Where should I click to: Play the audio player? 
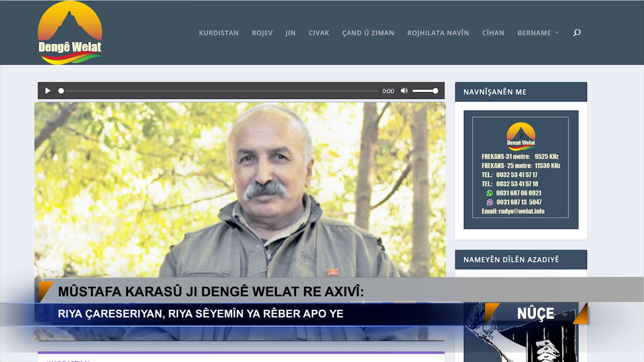[48, 91]
